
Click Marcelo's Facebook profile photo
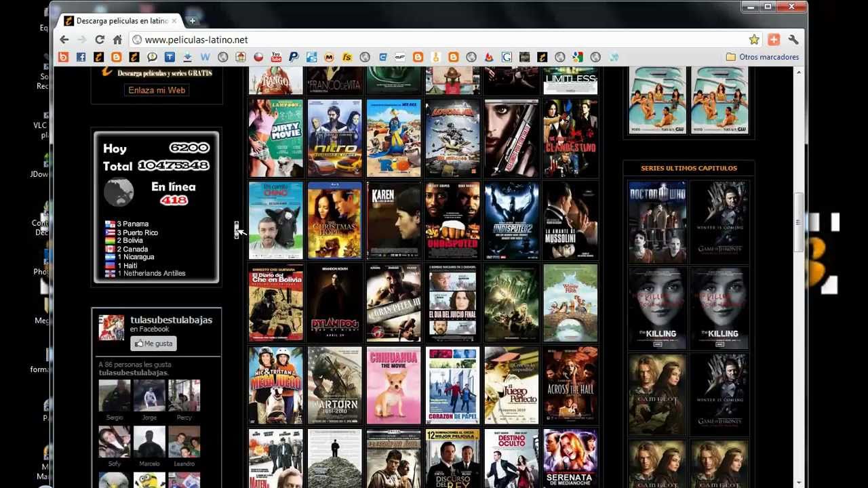(149, 442)
